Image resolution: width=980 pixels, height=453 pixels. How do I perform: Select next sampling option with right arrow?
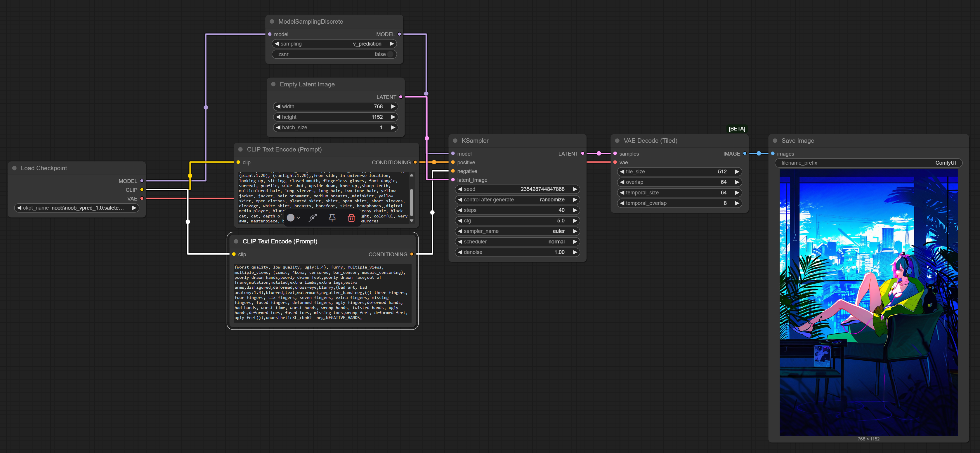click(392, 44)
